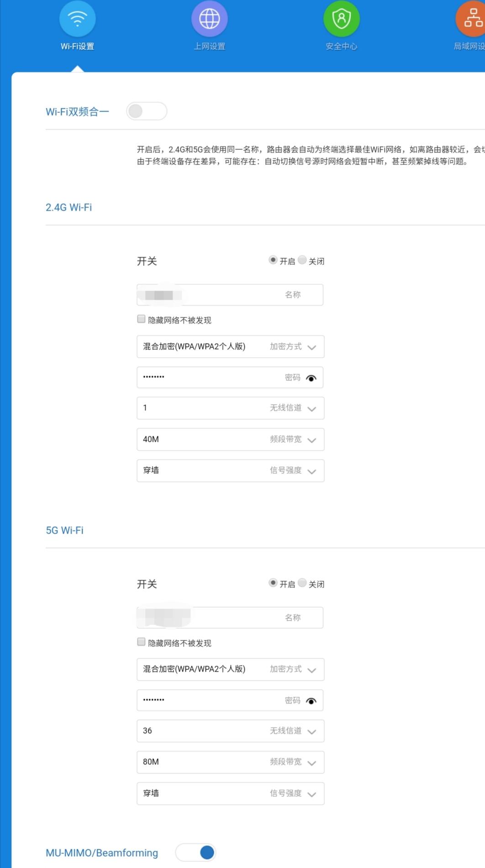Toggle Wi-Fi双频合一 switch
Image resolution: width=485 pixels, height=868 pixels.
[x=147, y=111]
